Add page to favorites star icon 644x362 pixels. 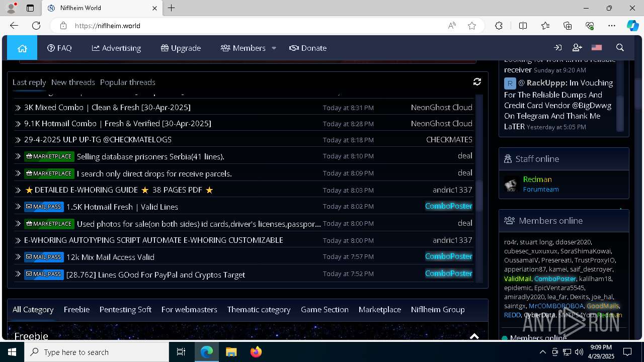tap(472, 26)
